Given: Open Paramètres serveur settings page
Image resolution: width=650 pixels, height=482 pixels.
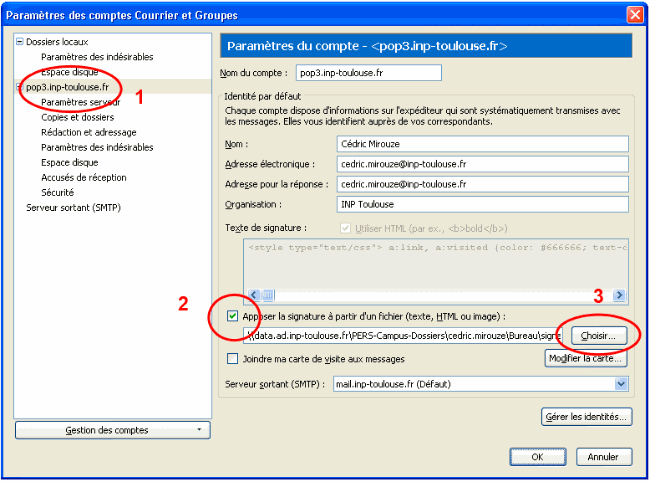Looking at the screenshot, I should click(x=80, y=102).
